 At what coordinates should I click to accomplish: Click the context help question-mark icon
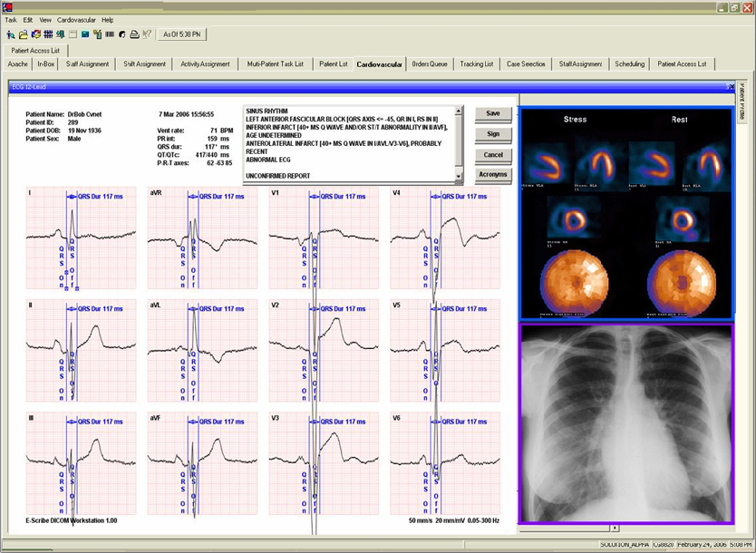coord(147,34)
